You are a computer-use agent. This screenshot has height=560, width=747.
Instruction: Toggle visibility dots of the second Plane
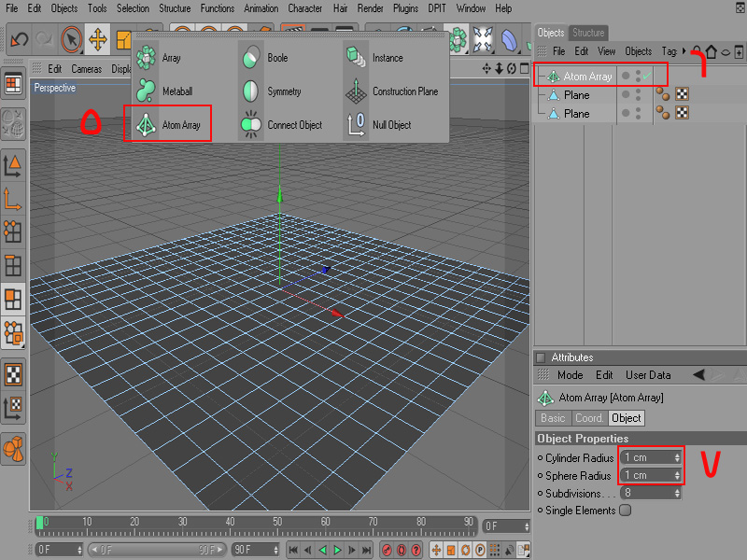[638, 113]
